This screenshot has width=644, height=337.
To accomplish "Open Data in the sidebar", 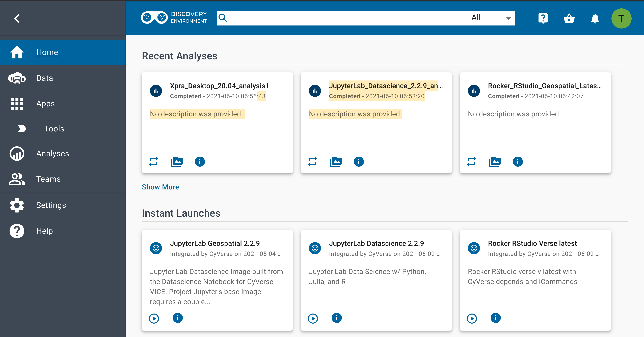I will pyautogui.click(x=44, y=78).
